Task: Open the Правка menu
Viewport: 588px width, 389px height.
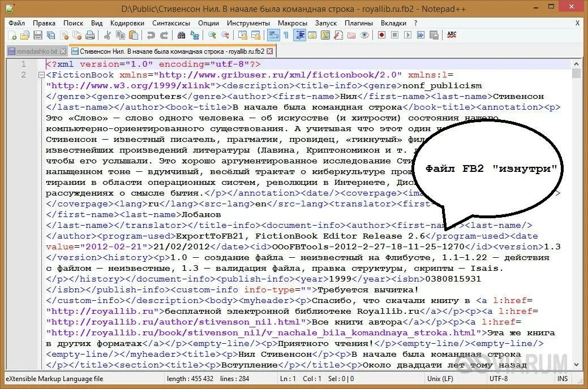Action: 44,23
